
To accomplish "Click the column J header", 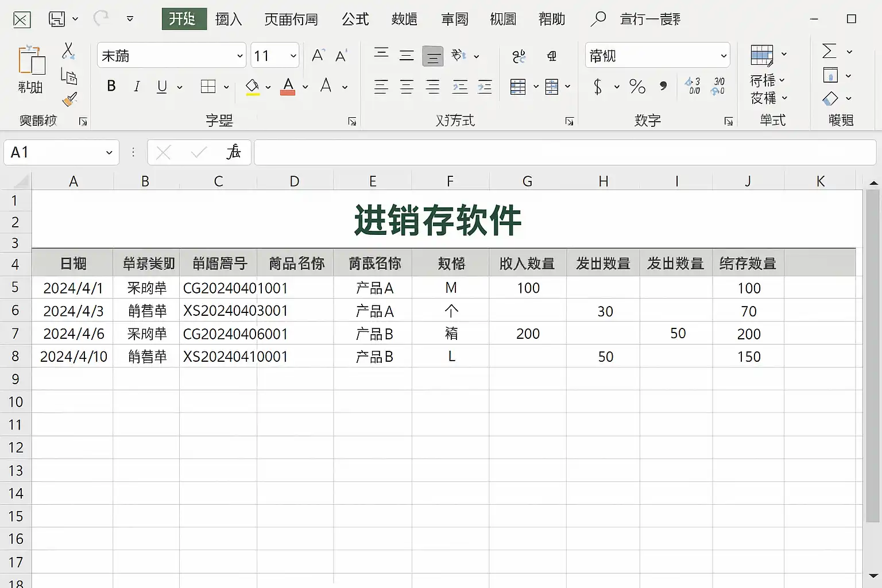I will pyautogui.click(x=748, y=181).
